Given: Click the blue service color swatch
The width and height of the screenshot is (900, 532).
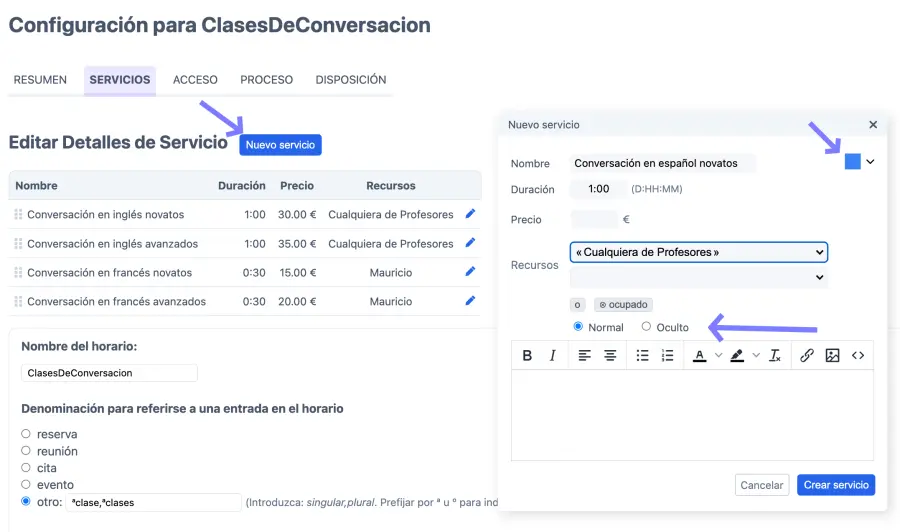Looking at the screenshot, I should pyautogui.click(x=852, y=162).
